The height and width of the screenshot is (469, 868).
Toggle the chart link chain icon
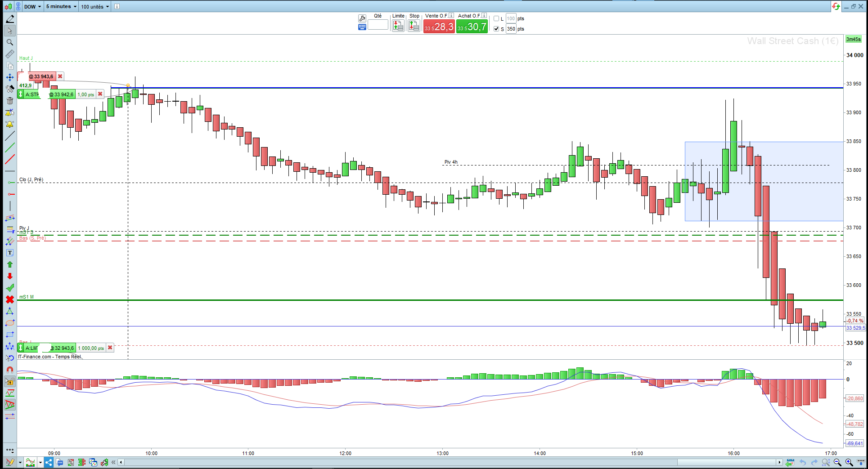point(18,6)
